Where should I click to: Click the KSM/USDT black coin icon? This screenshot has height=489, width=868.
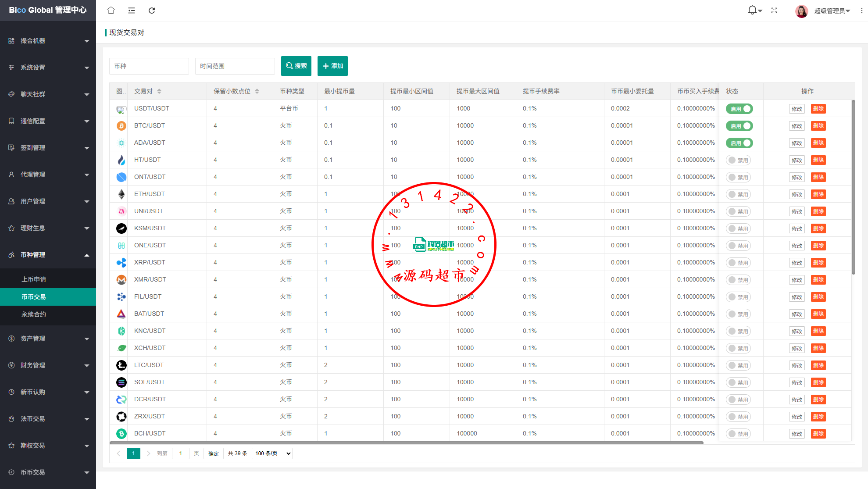click(121, 228)
